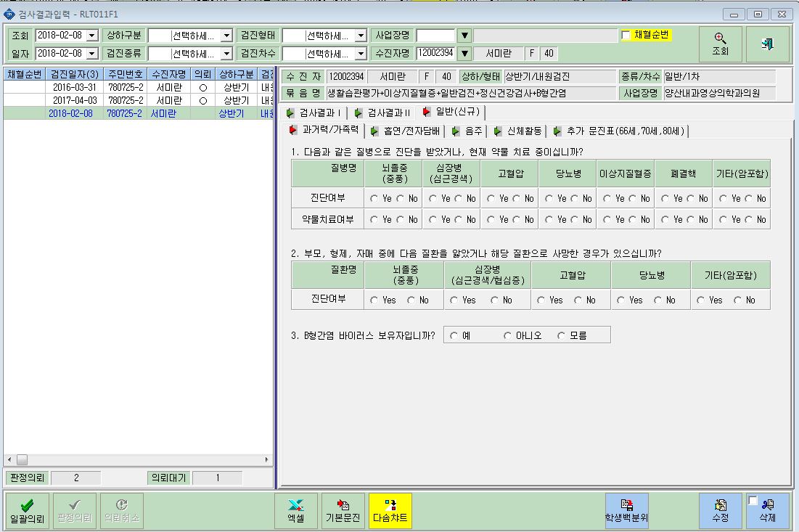Click the 수정 edit icon button
This screenshot has height=532, width=799.
pyautogui.click(x=720, y=511)
